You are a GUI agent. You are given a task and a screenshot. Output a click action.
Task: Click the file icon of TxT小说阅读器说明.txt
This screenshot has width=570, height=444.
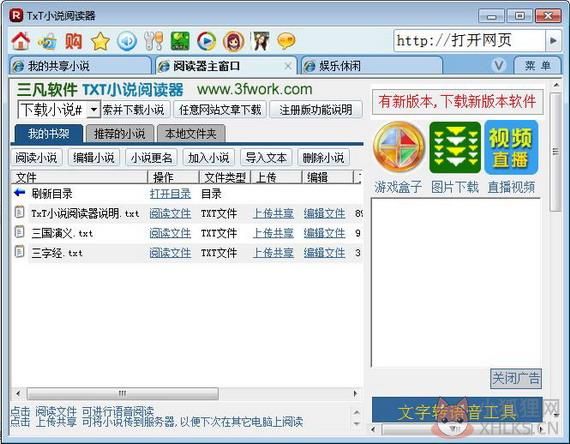[19, 212]
